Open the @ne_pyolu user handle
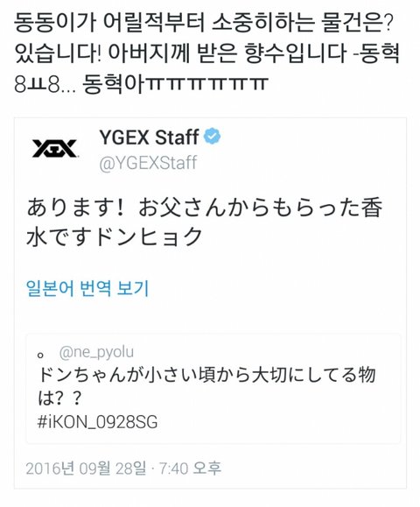The width and height of the screenshot is (420, 507). click(x=96, y=352)
